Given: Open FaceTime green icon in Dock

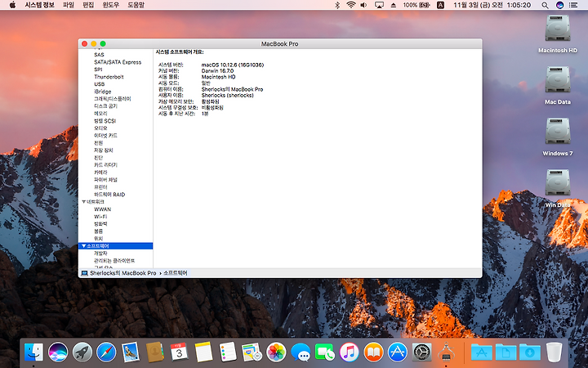Looking at the screenshot, I should 325,352.
